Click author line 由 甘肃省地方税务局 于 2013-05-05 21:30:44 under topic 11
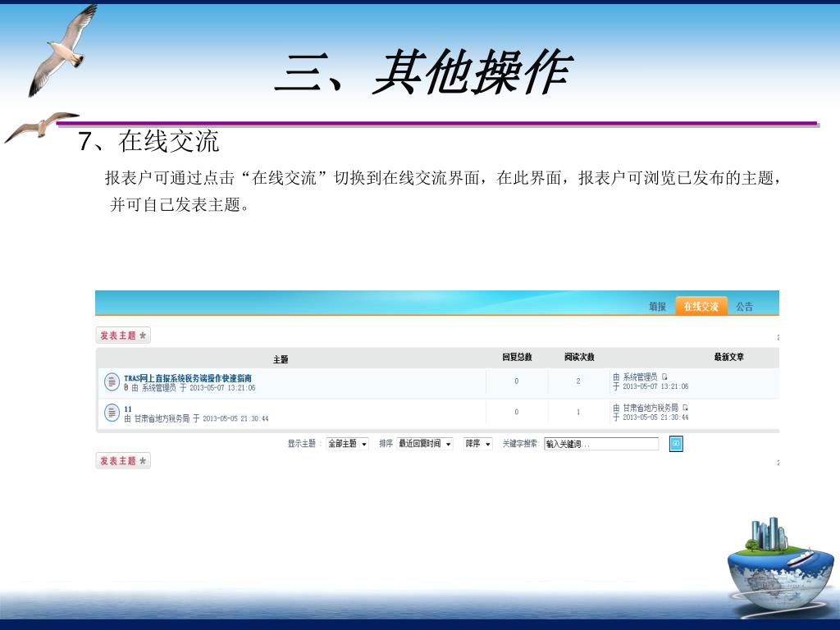 tap(196, 418)
